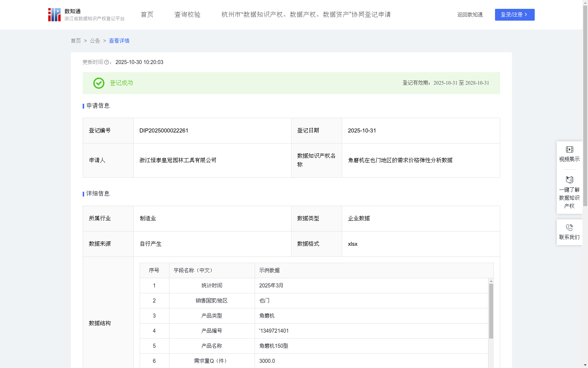
Task: Click the 企业数据 data type value
Action: coord(359,219)
